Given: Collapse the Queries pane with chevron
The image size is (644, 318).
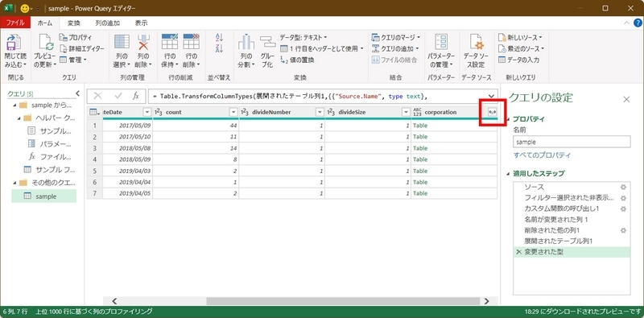Looking at the screenshot, I should pyautogui.click(x=77, y=93).
